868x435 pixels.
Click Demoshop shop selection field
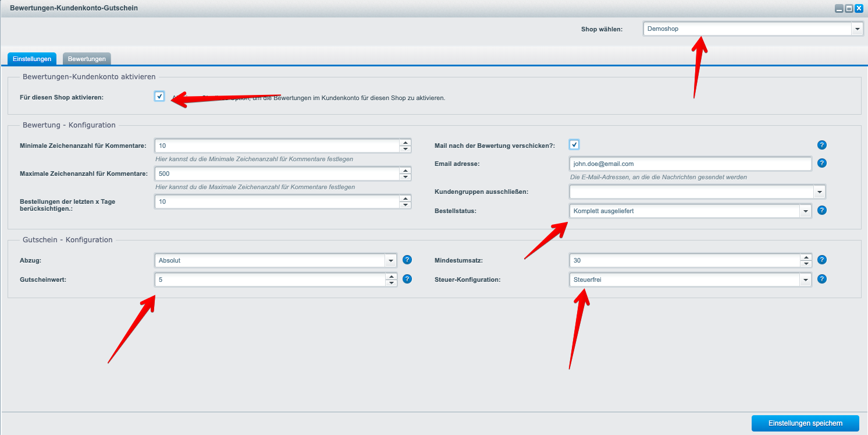coord(748,29)
